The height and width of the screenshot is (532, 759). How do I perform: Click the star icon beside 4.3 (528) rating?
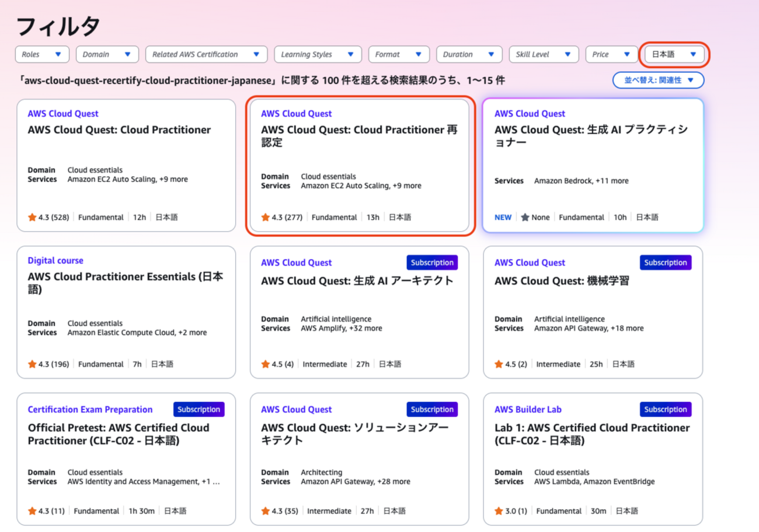coord(32,217)
